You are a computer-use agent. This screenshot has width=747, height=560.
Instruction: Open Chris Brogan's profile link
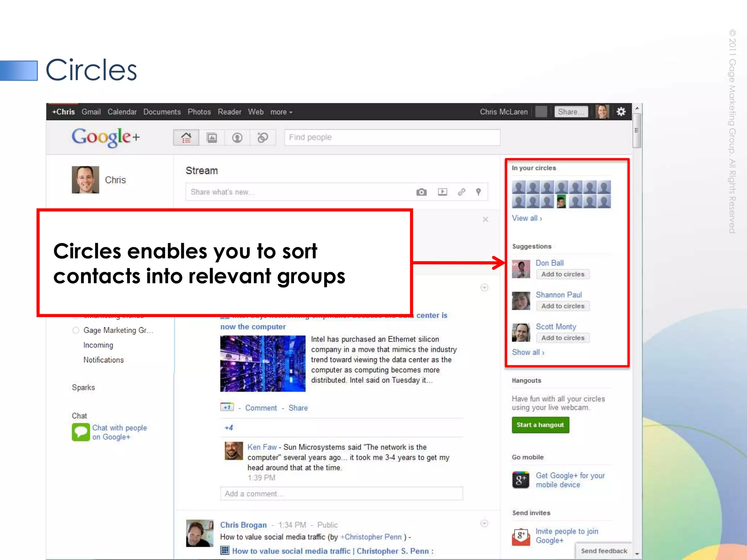click(x=243, y=525)
